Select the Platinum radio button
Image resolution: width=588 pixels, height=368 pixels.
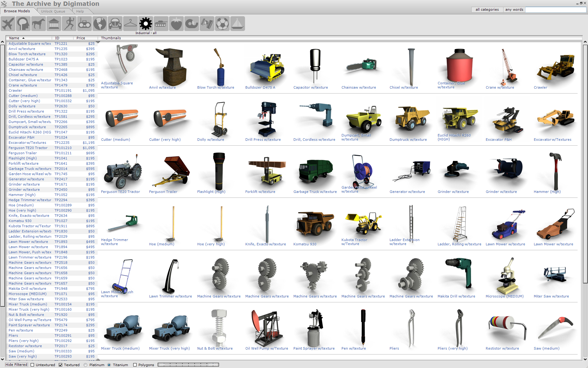click(85, 365)
